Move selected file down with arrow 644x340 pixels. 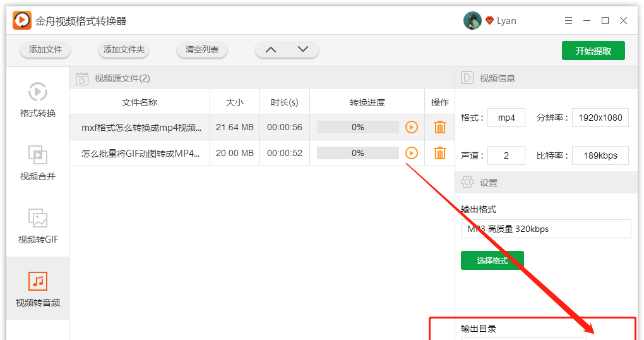click(303, 49)
